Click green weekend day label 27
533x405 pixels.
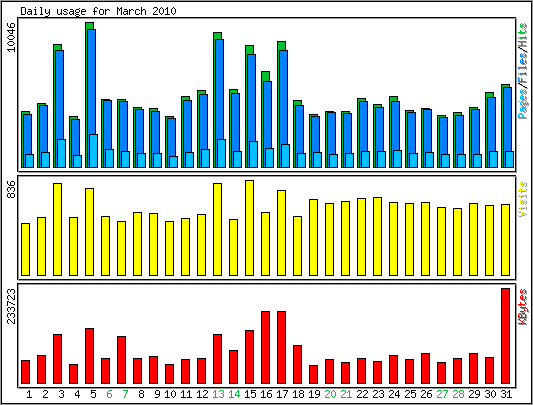442,394
